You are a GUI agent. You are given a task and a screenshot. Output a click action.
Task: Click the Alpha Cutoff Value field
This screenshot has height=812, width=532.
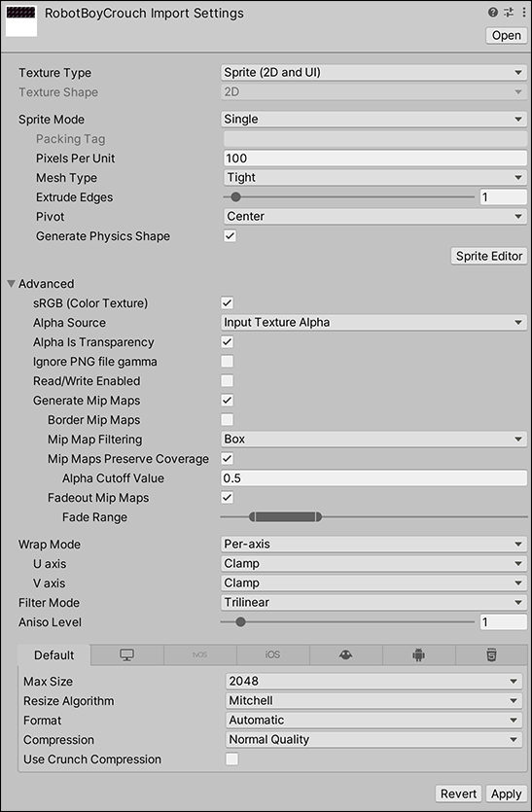(x=373, y=478)
